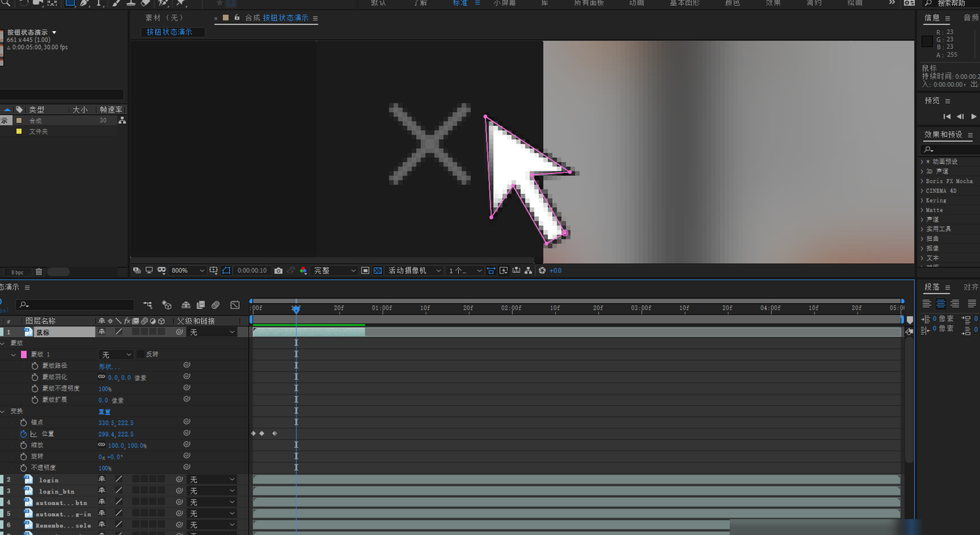Open the graph editor
Image resolution: width=980 pixels, height=535 pixels.
point(235,305)
